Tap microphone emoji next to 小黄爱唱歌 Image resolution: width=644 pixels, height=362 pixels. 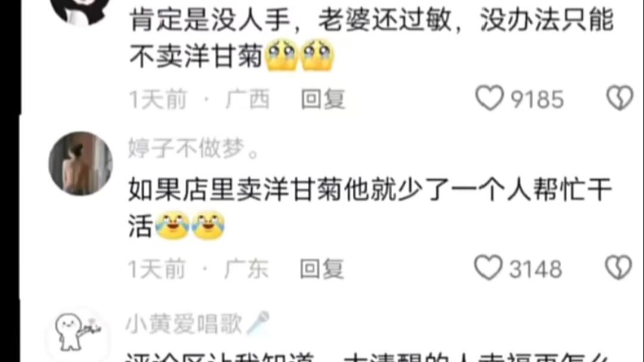coord(258,323)
